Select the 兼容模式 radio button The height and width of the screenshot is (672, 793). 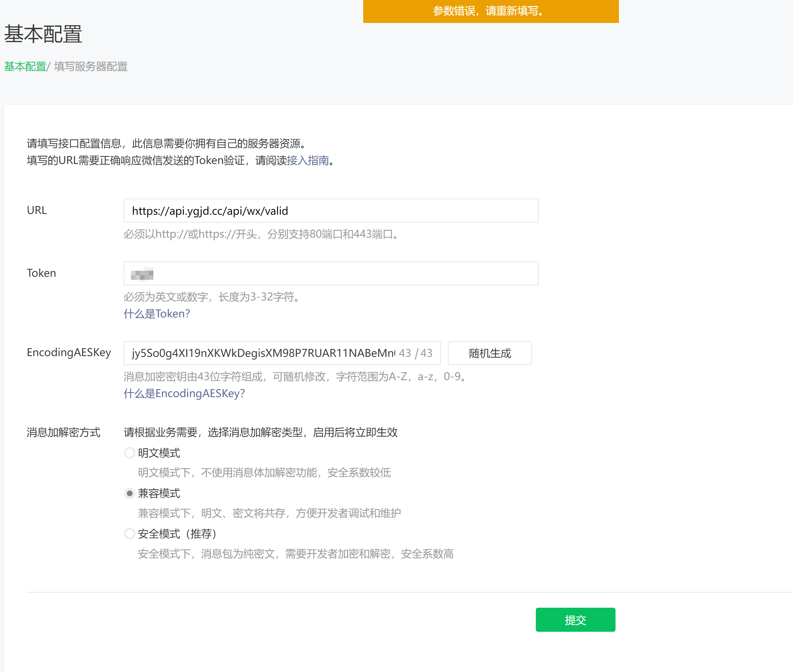(x=129, y=493)
